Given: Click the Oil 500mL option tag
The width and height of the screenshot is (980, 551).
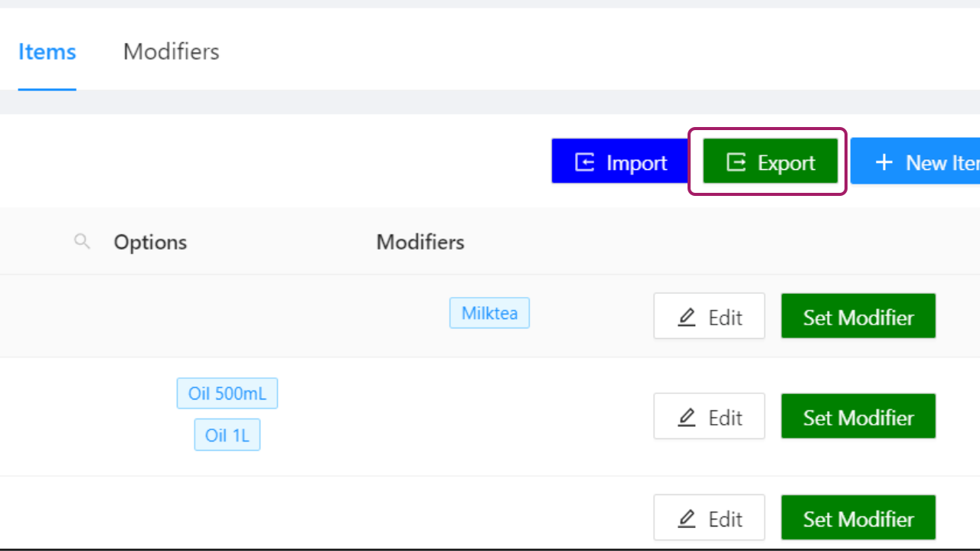Looking at the screenshot, I should pos(227,393).
